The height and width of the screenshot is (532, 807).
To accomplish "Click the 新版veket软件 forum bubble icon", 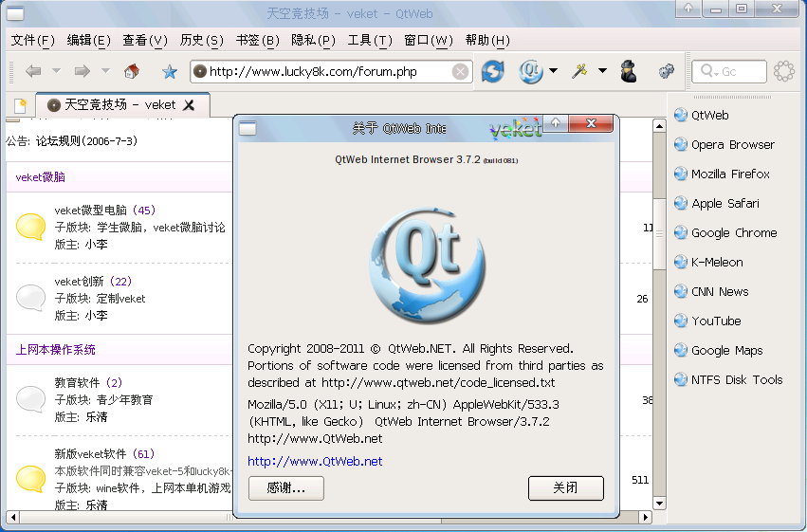I will tap(31, 479).
